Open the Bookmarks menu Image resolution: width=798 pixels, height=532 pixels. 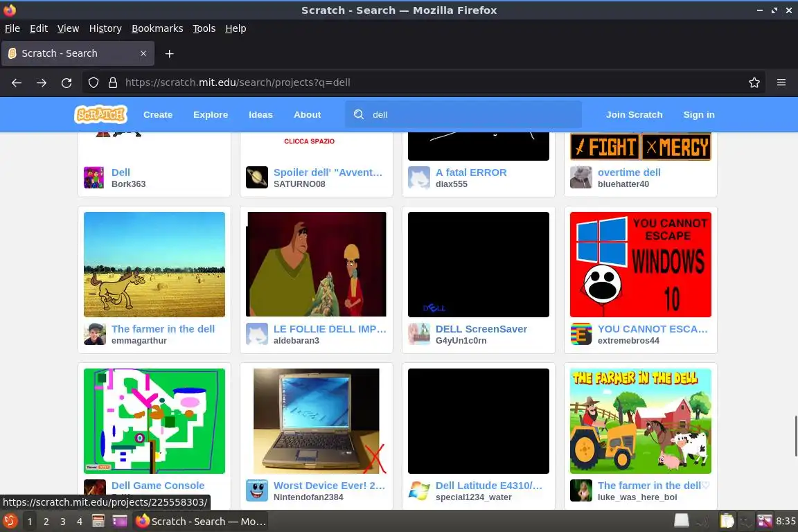[157, 28]
